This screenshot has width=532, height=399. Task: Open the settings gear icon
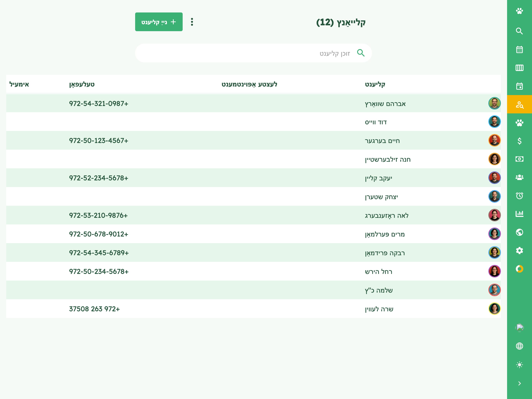(519, 251)
